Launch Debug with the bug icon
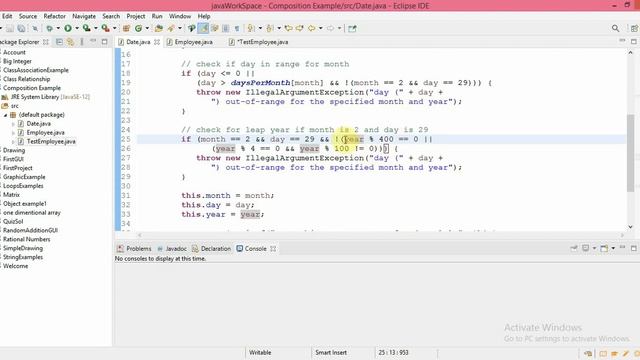This screenshot has width=640, height=360. point(49,28)
